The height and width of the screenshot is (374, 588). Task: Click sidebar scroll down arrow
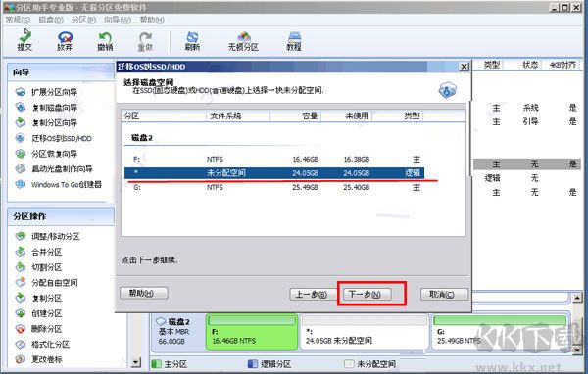(x=136, y=362)
